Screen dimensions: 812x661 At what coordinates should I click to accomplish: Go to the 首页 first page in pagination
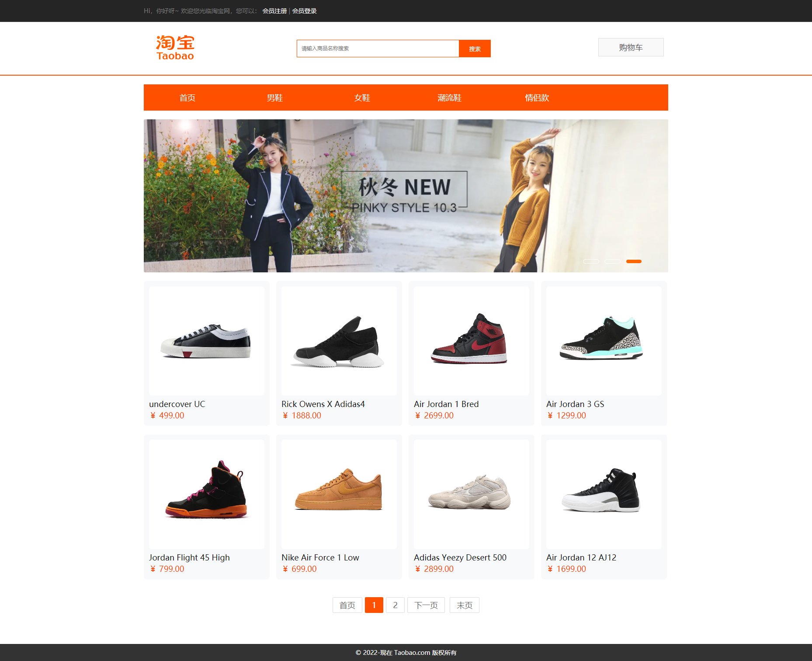(x=347, y=605)
